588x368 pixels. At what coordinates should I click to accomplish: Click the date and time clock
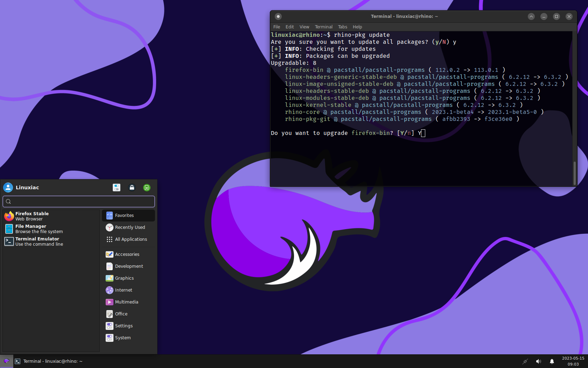click(x=573, y=361)
